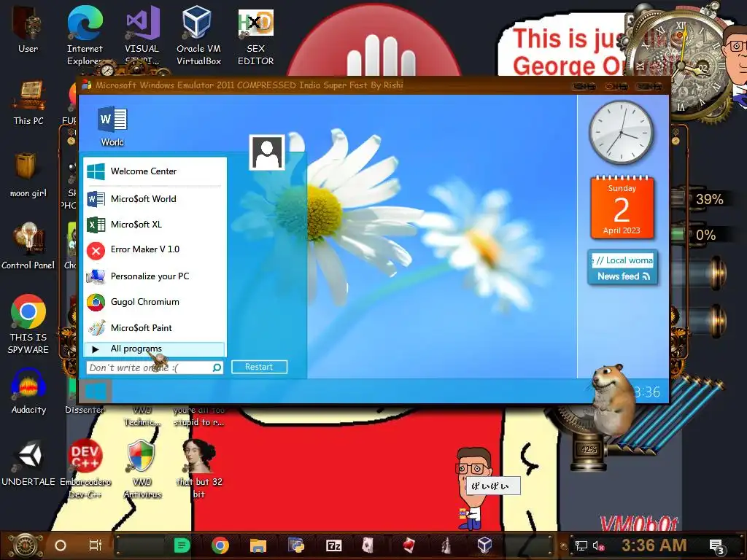This screenshot has height=560, width=747.
Task: Open the Solitaire cards taskbar icon
Action: pyautogui.click(x=368, y=545)
